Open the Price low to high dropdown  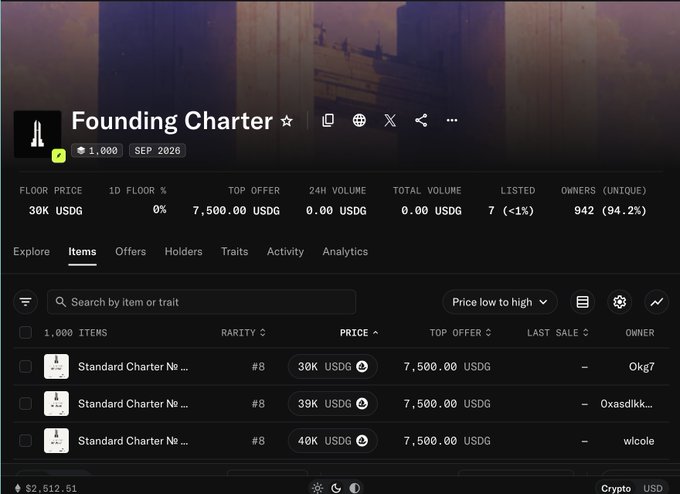(500, 302)
